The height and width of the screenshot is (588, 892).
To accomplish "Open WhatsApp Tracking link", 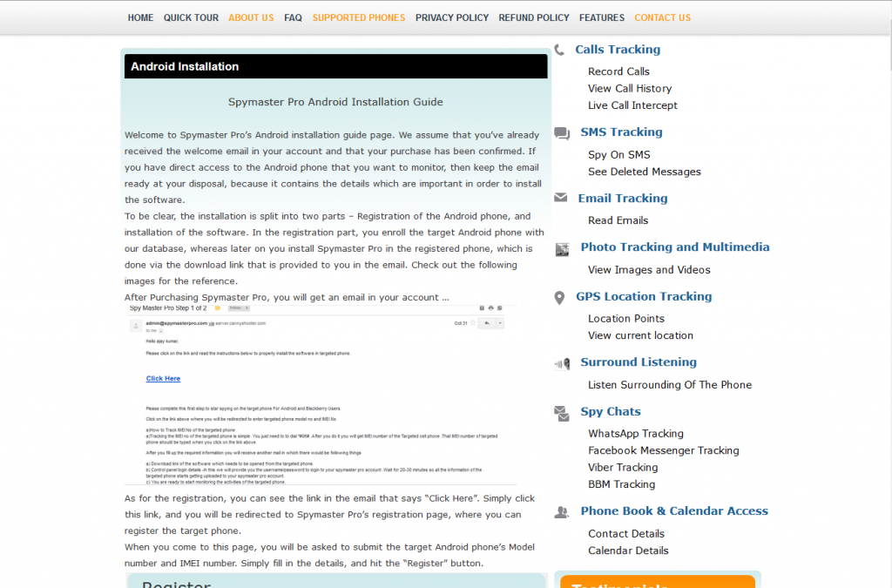I will pos(635,434).
